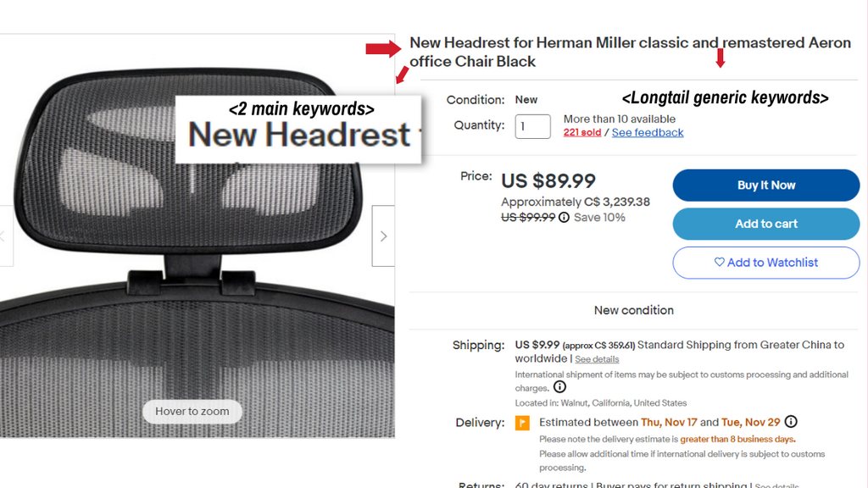Click the Quantity input field

(x=532, y=127)
